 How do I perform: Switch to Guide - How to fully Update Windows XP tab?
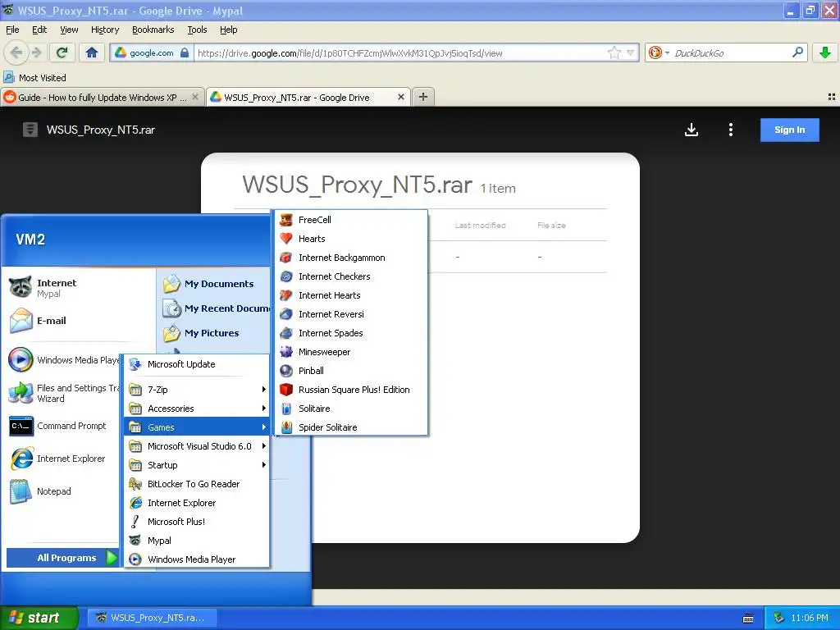click(x=102, y=98)
